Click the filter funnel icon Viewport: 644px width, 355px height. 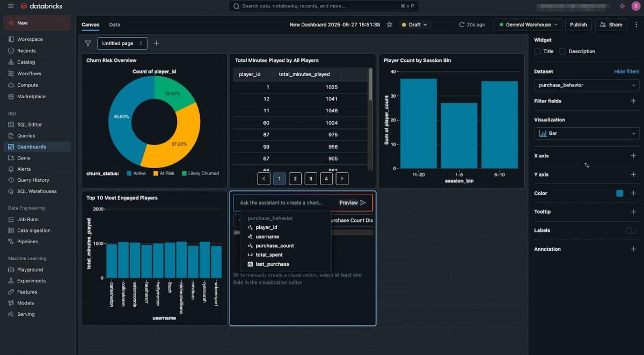tap(88, 44)
